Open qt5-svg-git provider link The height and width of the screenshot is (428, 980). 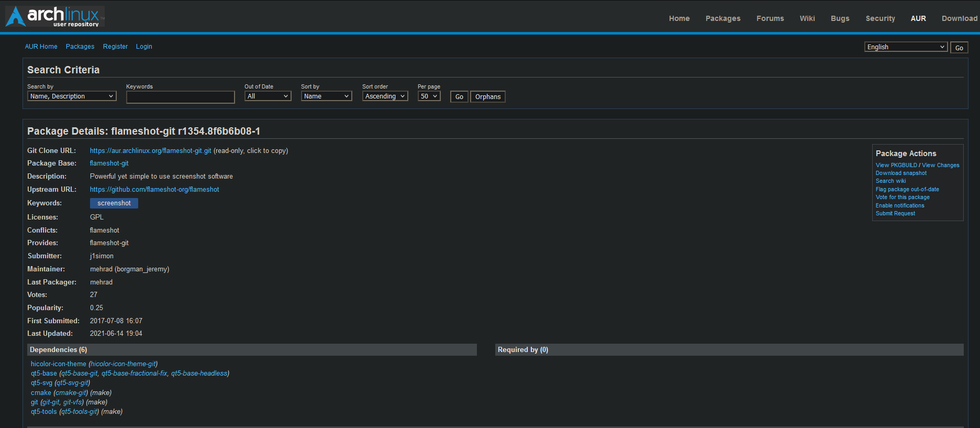click(72, 383)
